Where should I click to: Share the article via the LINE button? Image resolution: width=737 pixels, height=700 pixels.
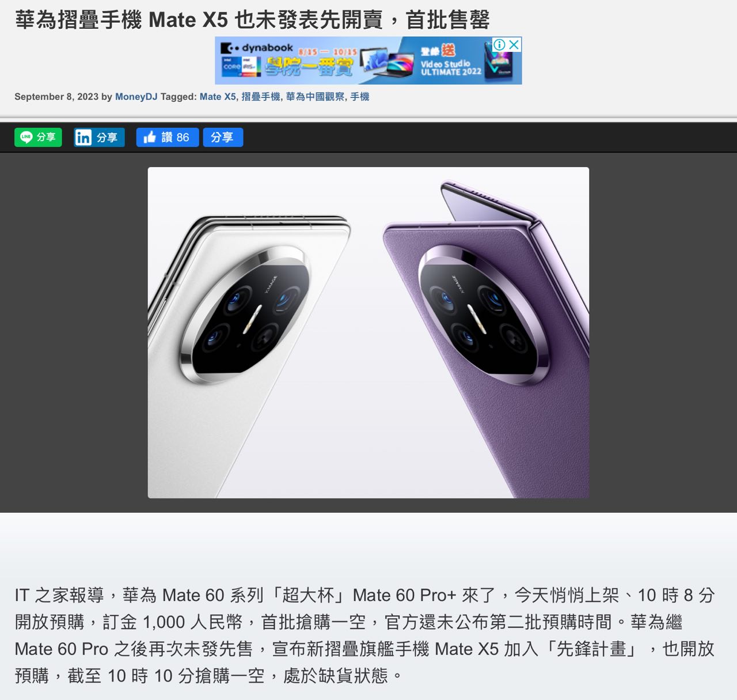38,137
